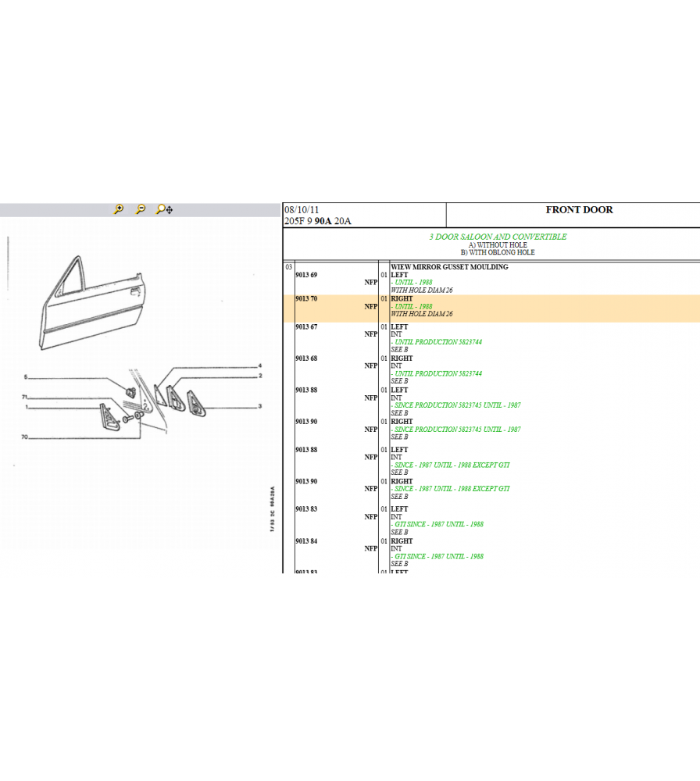Viewport: 700px width, 781px height.
Task: Click the FRONT DOOR header title
Action: tap(579, 210)
